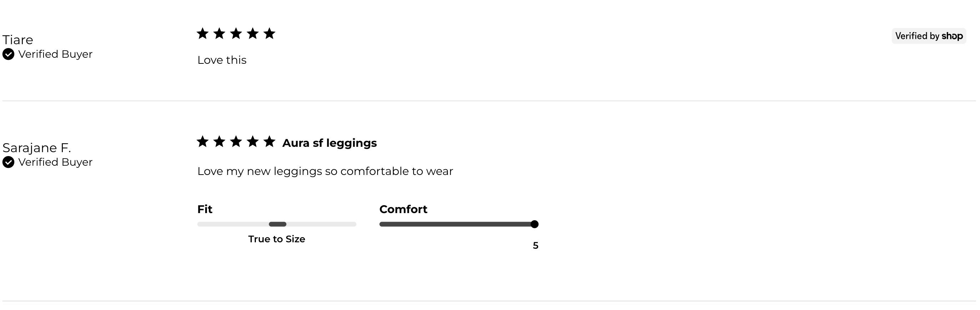Click the Fit heading label
Image resolution: width=980 pixels, height=310 pixels.
[205, 209]
